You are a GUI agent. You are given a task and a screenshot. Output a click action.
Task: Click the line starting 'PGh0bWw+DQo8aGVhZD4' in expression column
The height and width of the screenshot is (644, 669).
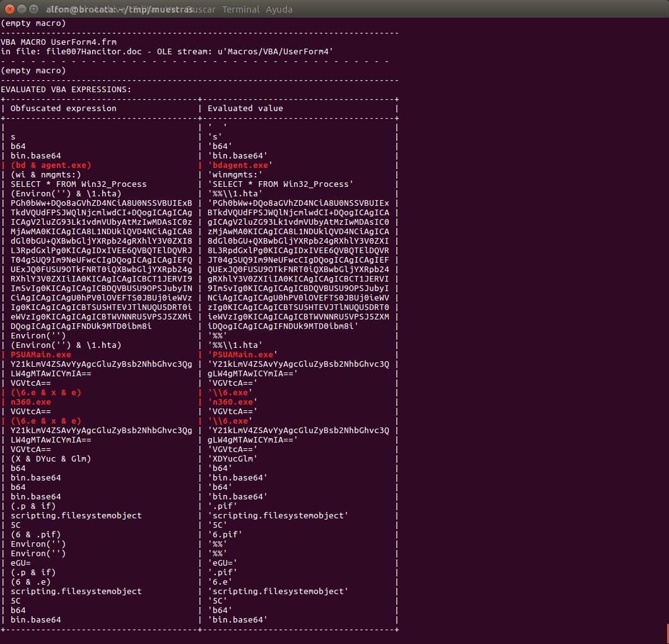coord(101,203)
